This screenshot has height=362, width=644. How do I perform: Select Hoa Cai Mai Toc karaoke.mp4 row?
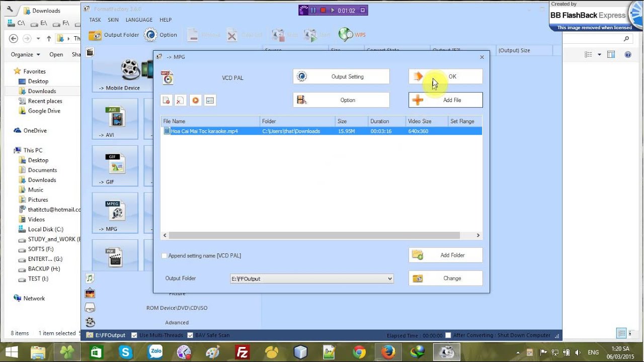(321, 131)
